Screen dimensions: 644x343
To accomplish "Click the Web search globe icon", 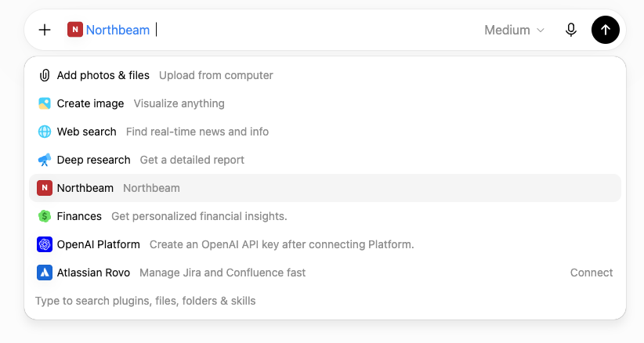I will tap(45, 132).
